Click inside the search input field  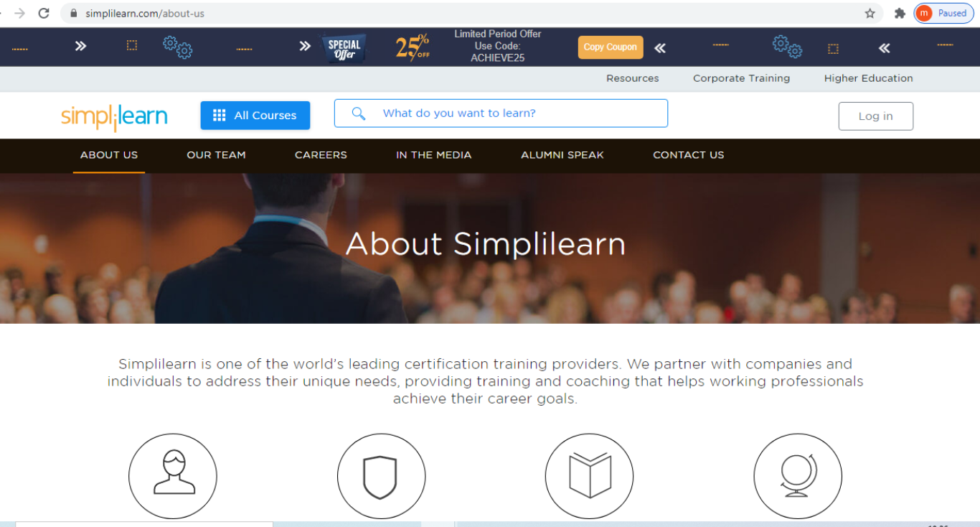coord(502,113)
